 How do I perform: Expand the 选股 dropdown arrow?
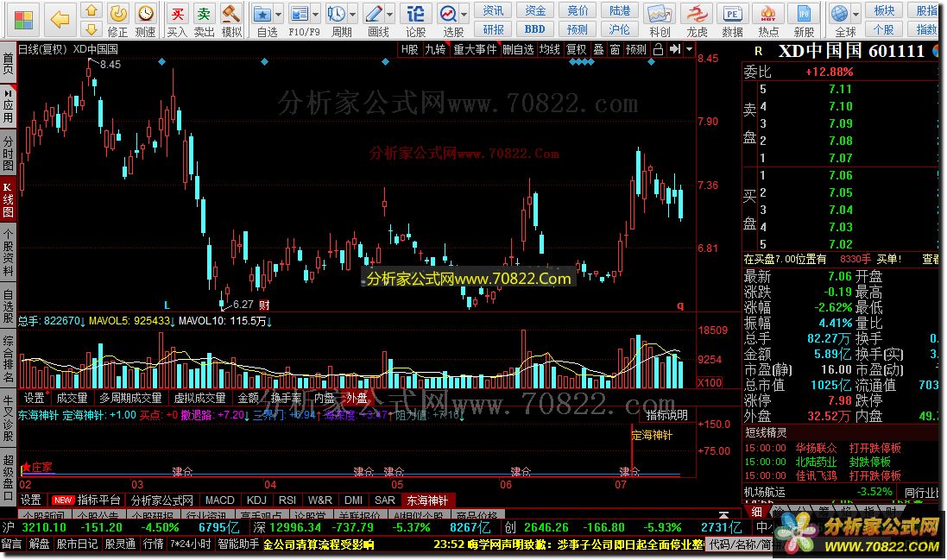464,15
